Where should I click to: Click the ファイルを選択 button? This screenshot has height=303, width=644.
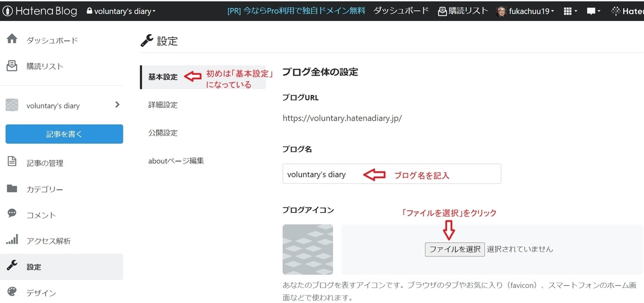(x=455, y=249)
